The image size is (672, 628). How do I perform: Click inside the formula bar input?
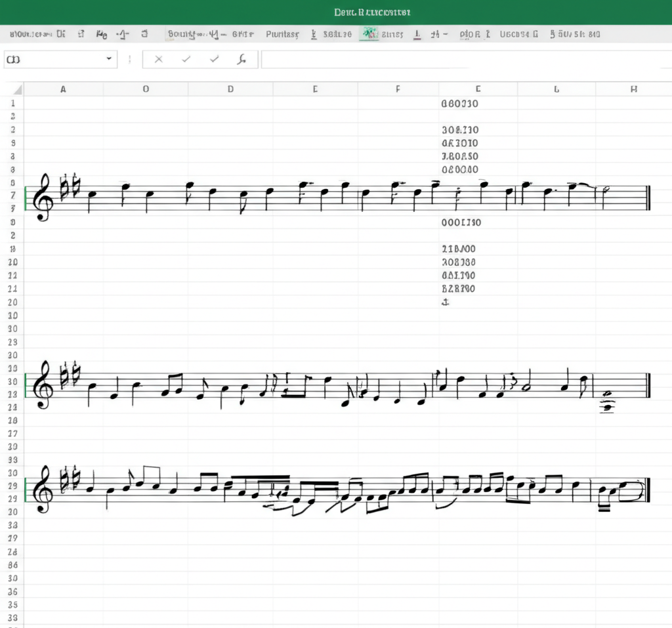coord(459,59)
